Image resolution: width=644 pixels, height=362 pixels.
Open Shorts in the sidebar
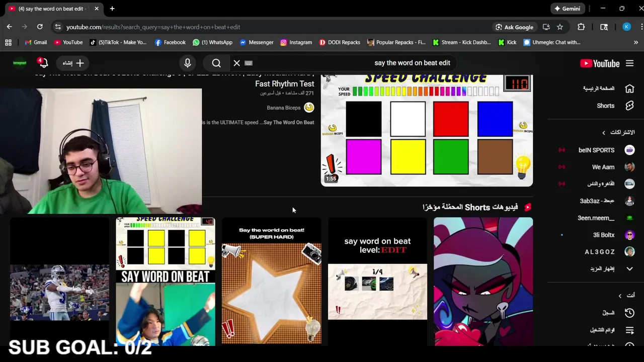click(615, 106)
